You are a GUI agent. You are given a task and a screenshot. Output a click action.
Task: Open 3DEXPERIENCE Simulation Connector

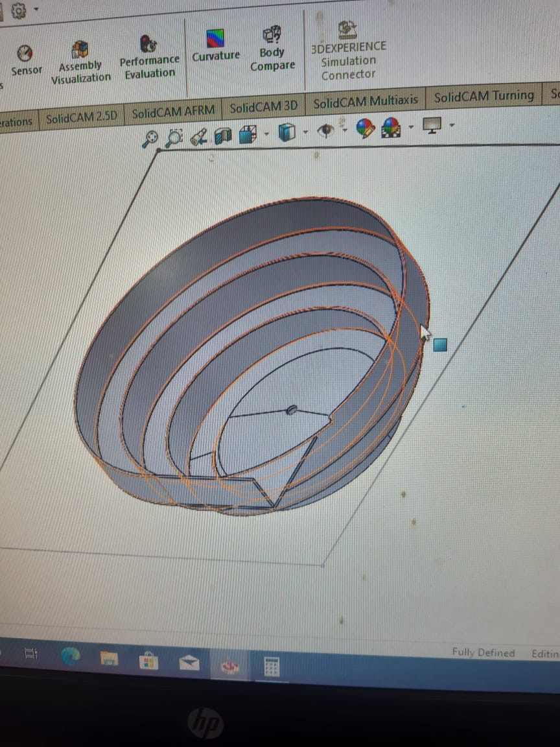(348, 29)
